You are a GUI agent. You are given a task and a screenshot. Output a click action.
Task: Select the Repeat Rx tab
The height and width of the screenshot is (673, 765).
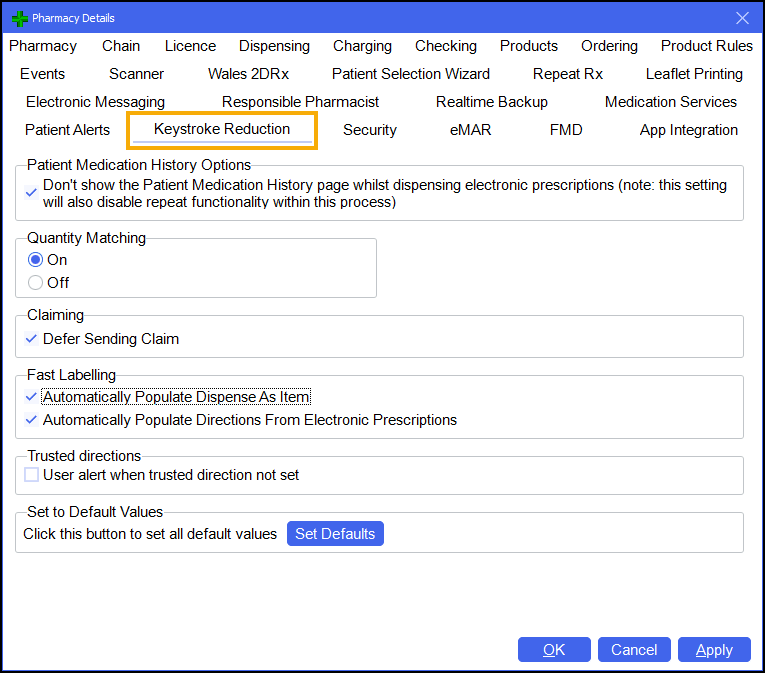(567, 74)
